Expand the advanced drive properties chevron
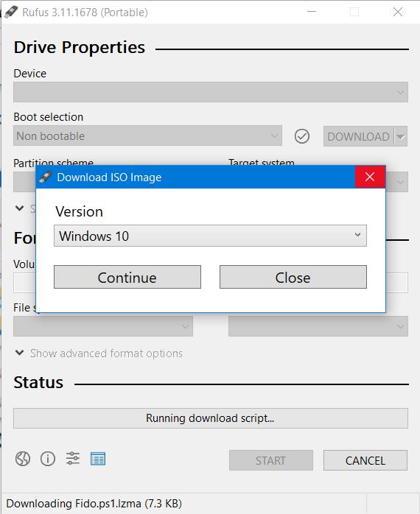Viewport: 420px width, 514px height. [x=20, y=208]
